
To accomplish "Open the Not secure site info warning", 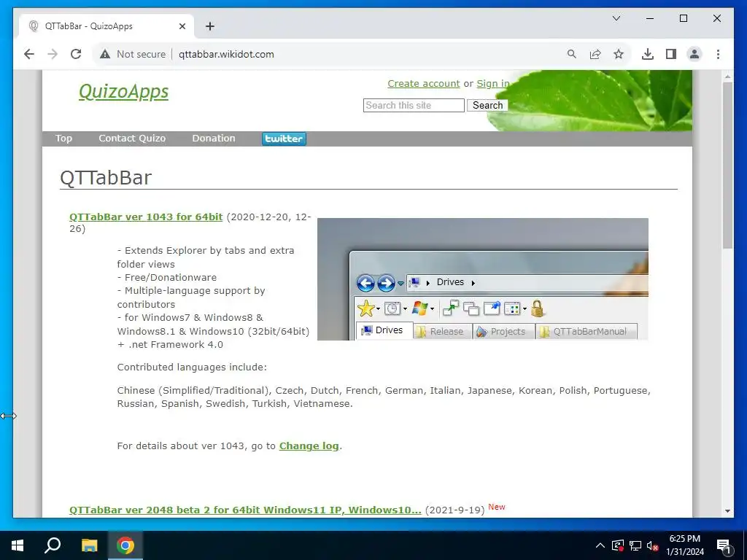I will click(133, 54).
